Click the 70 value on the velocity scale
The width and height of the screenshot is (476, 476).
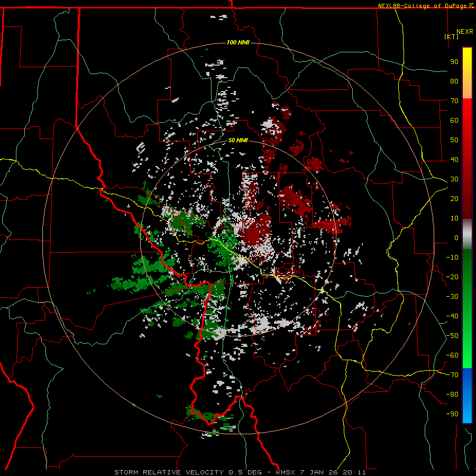click(x=454, y=101)
